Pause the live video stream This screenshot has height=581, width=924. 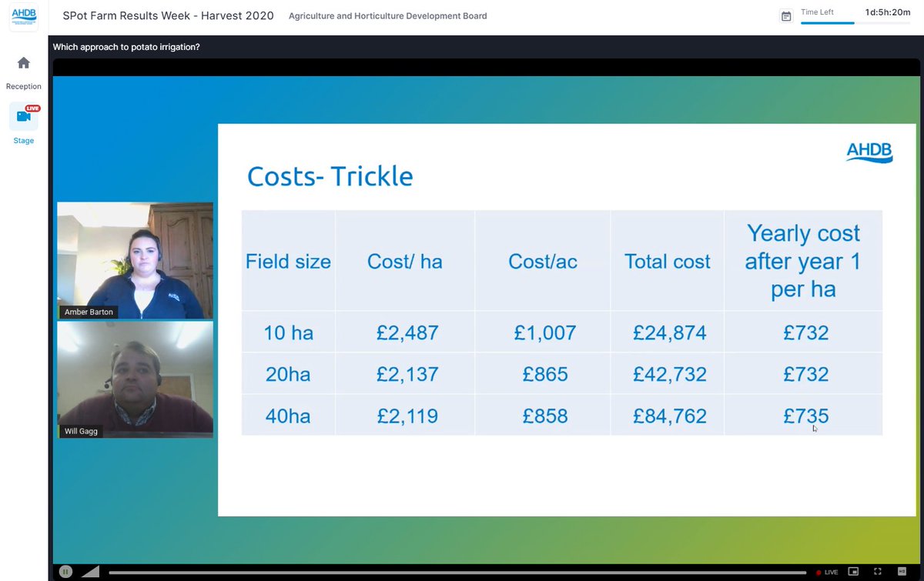[65, 571]
